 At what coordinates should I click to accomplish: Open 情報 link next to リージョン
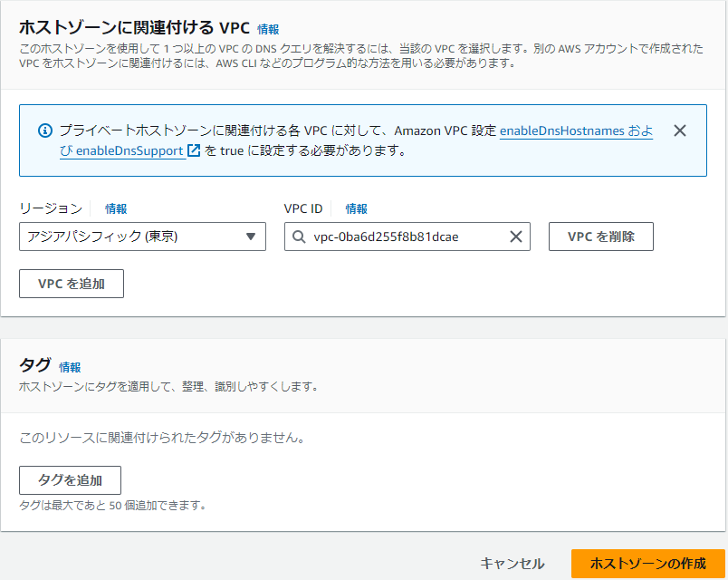pos(116,208)
